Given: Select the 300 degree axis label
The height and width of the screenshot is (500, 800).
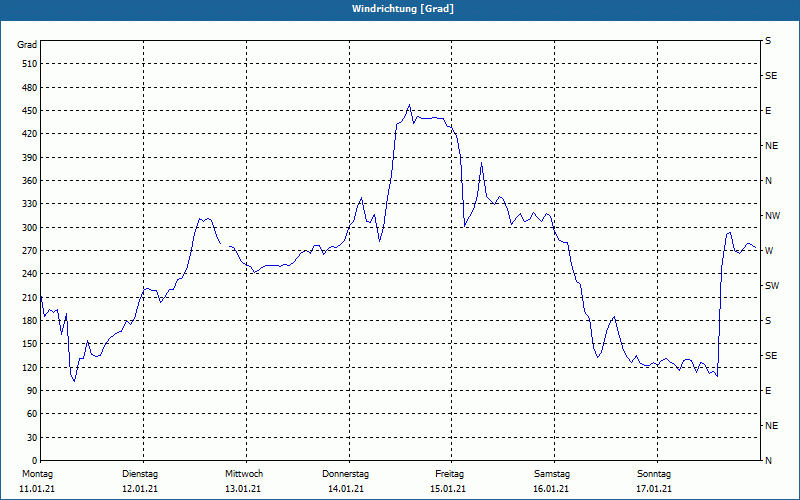Looking at the screenshot, I should click(x=30, y=228).
